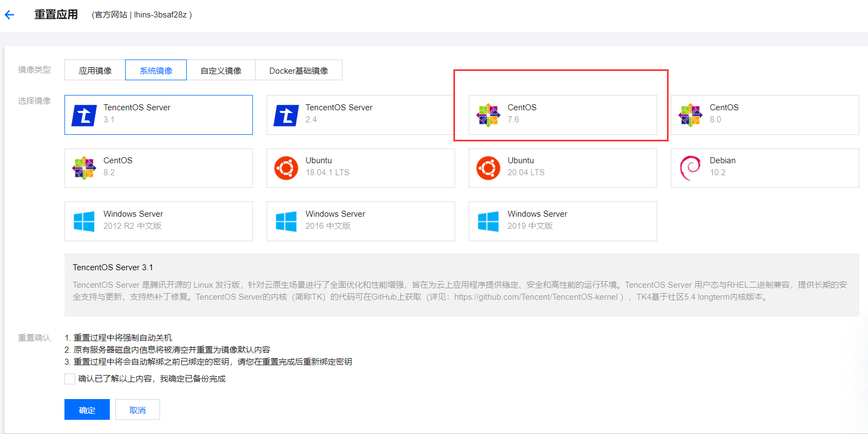Click the Debian 10.2 swirl icon
This screenshot has height=434, width=868.
click(690, 168)
